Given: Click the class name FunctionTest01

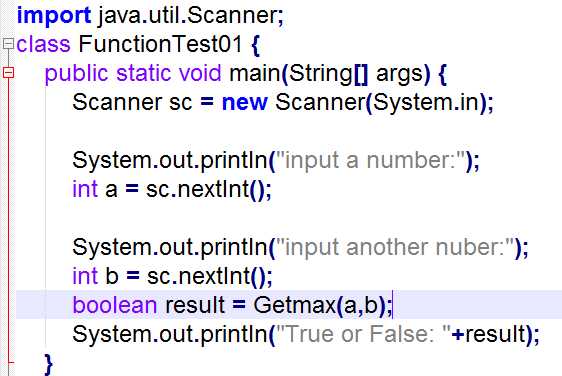Looking at the screenshot, I should coord(161,44).
